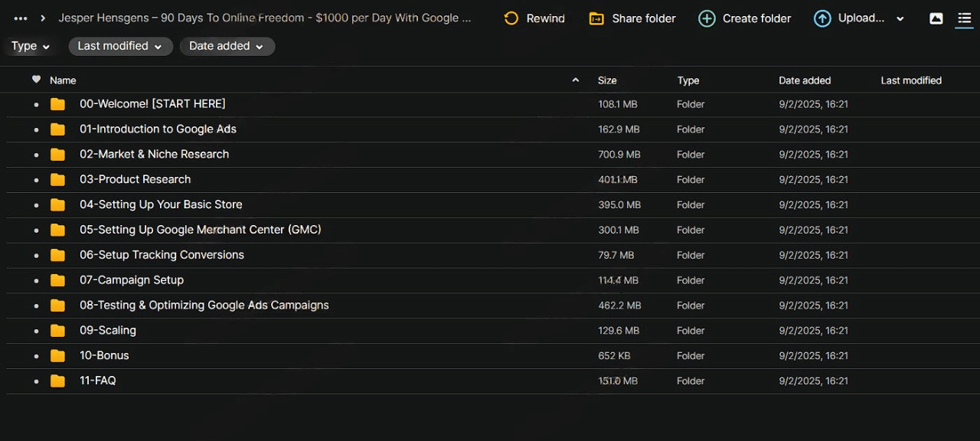Open the Last modified filter dropdown

119,46
